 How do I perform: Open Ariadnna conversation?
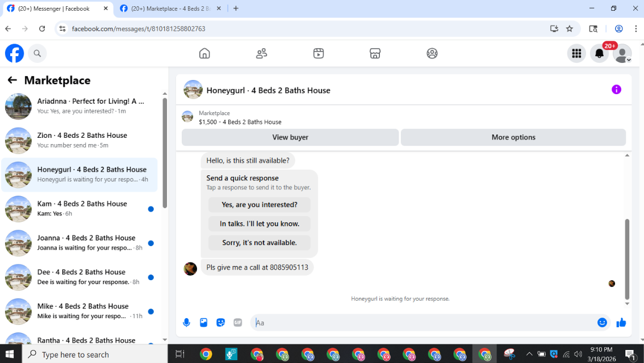click(80, 106)
